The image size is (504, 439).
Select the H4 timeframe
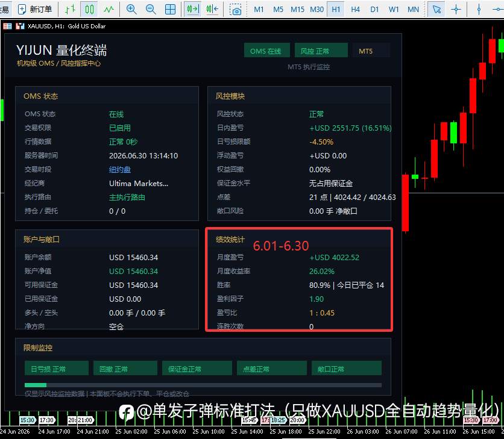[355, 9]
